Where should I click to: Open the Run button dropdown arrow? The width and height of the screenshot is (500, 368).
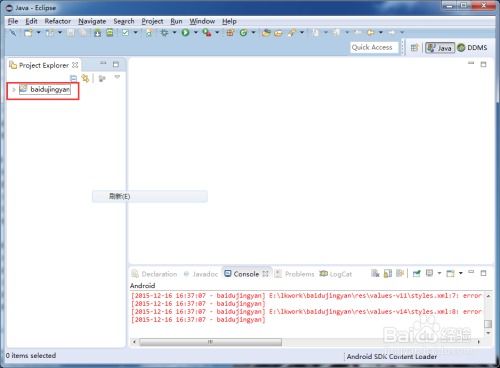(x=196, y=32)
